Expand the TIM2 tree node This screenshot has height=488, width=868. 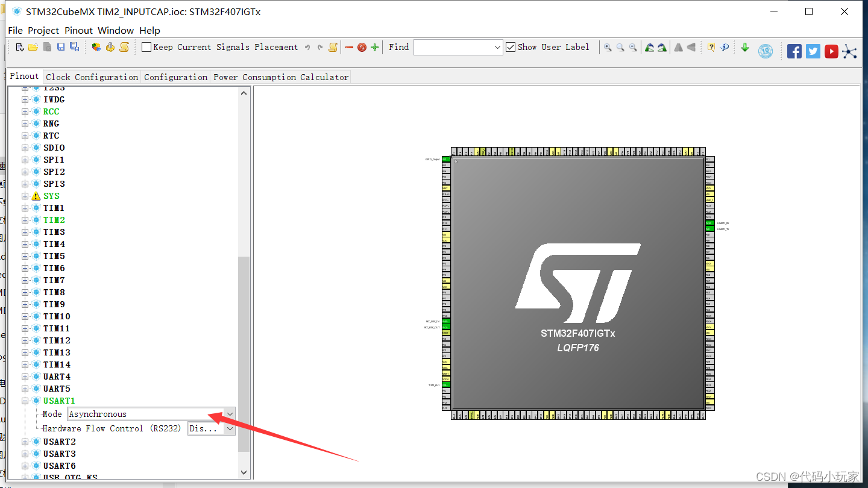(x=25, y=220)
